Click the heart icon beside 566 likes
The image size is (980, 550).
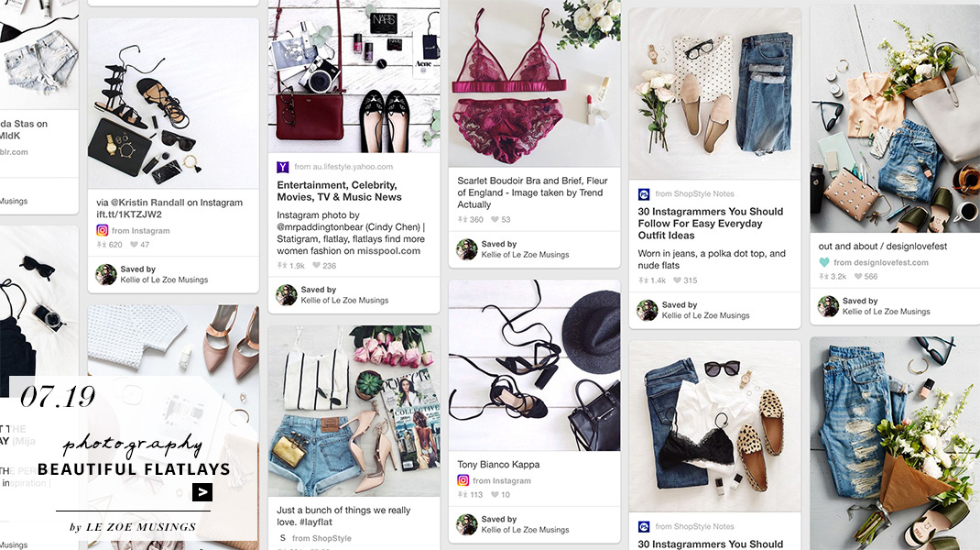point(856,276)
